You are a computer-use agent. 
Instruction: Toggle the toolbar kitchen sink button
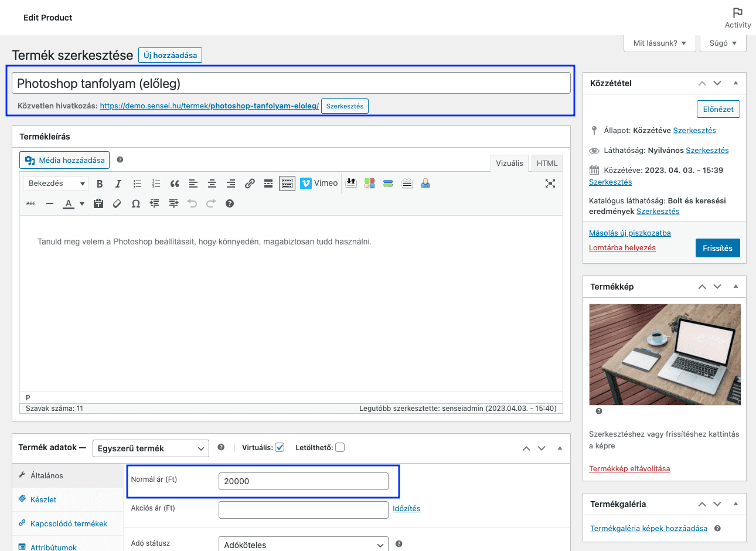pos(287,183)
